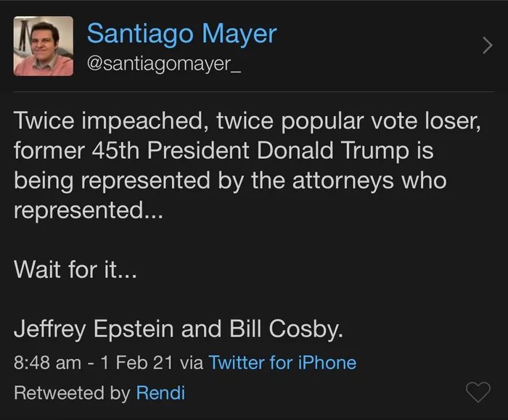Open Rendi's profile from the retweet line
Screen dimensions: 508x420
[160, 393]
